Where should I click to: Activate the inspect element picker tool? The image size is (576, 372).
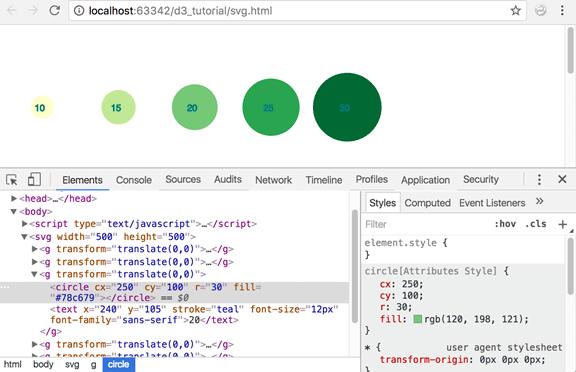click(12, 180)
